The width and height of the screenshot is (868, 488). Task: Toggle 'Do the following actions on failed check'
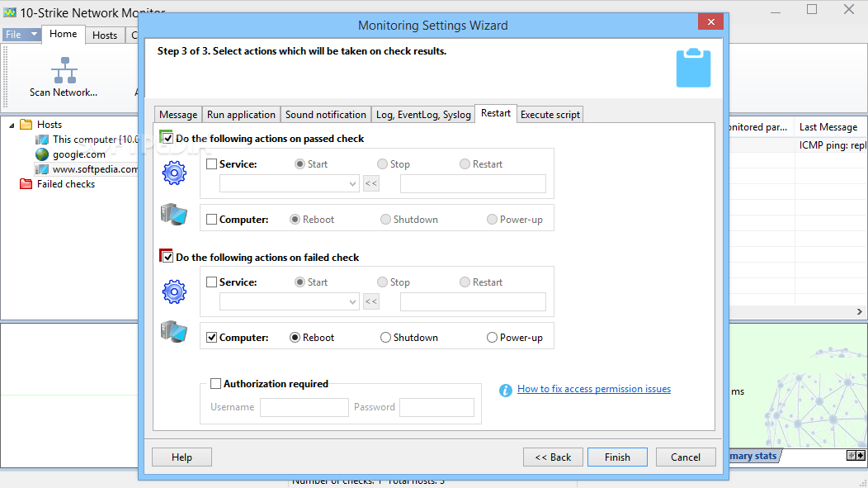[x=167, y=257]
